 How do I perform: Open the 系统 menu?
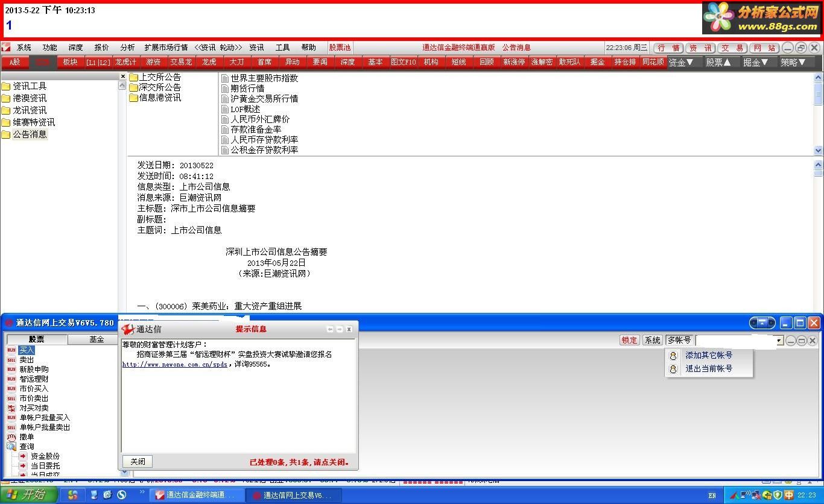point(24,48)
